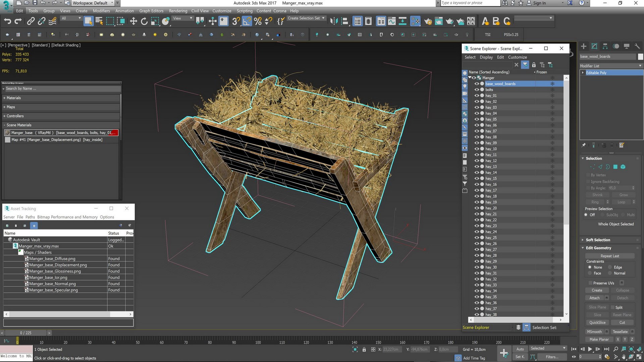
Task: Switch to the Modify command panel
Action: pos(594,46)
